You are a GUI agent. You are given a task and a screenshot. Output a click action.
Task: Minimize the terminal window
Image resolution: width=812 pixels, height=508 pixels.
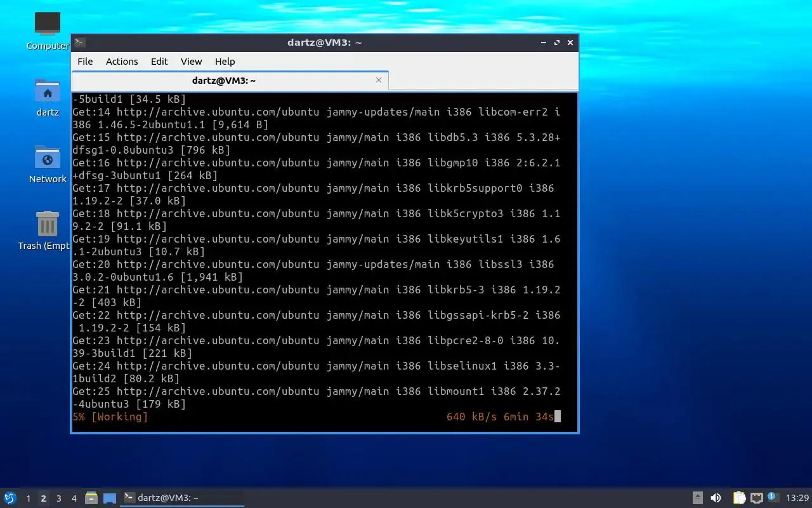pos(544,43)
